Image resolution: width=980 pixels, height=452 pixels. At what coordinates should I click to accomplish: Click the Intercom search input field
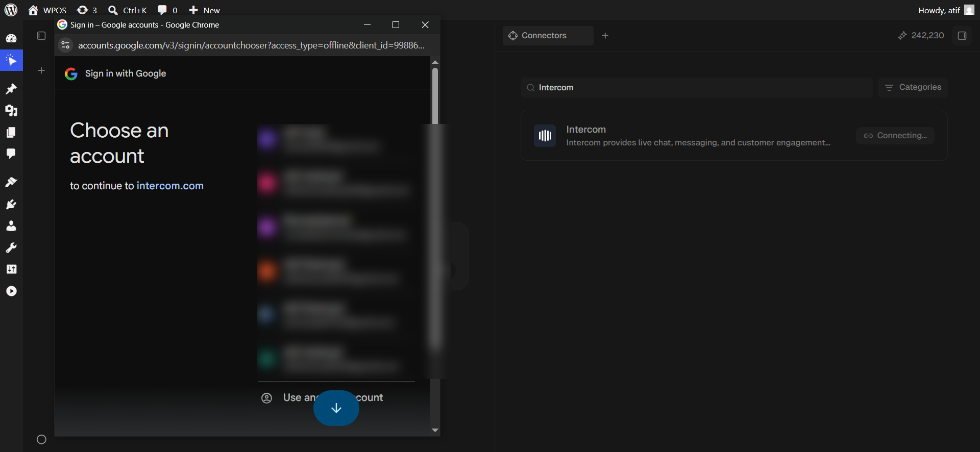tap(697, 88)
